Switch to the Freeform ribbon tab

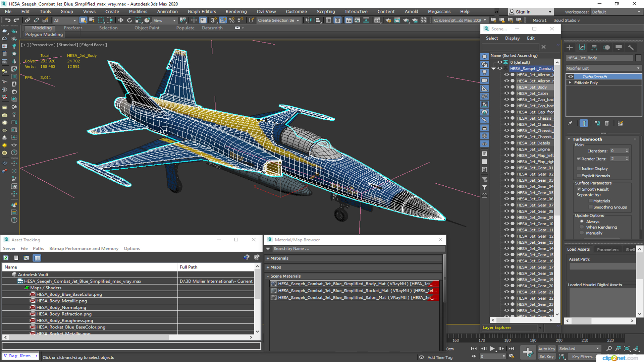(73, 28)
